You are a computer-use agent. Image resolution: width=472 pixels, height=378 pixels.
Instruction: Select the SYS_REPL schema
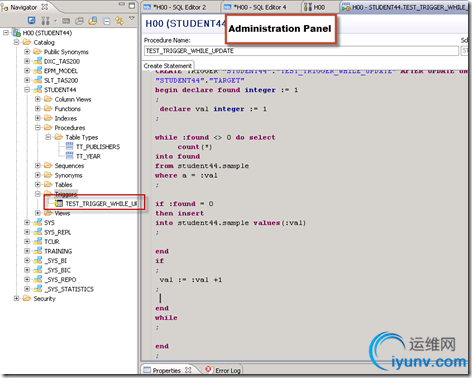pos(57,232)
